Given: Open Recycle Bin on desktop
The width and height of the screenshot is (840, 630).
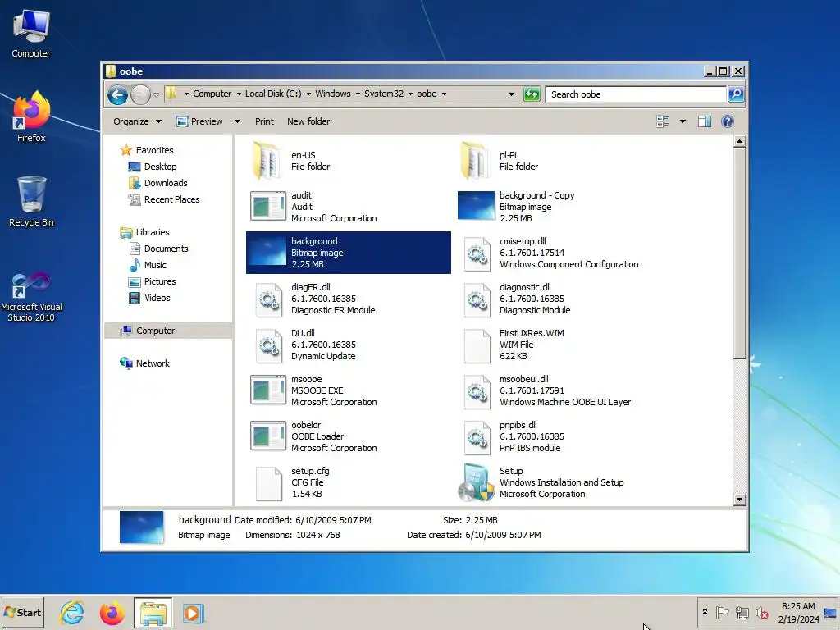Looking at the screenshot, I should (31, 202).
